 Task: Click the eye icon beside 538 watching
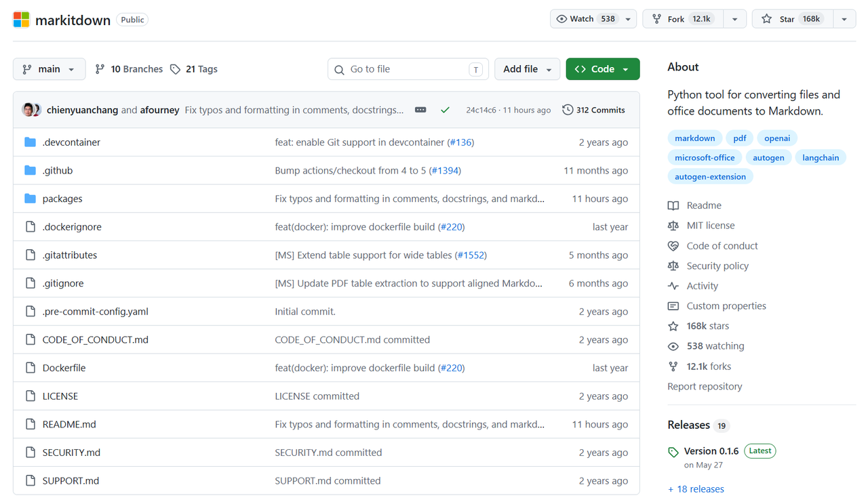[x=673, y=346]
